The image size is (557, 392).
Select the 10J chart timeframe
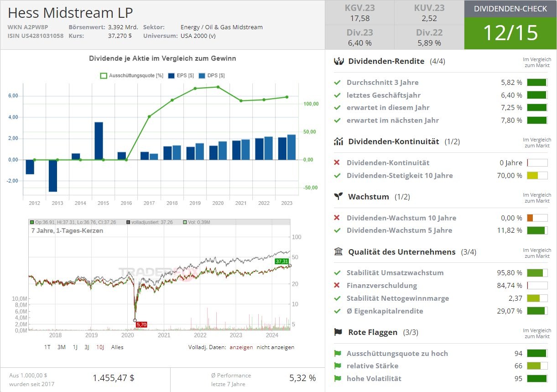[x=100, y=347]
